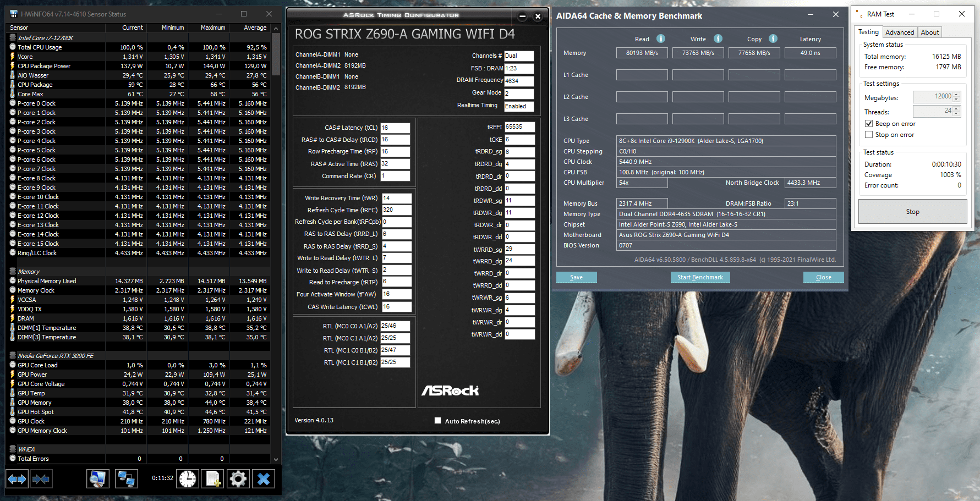980x501 pixels.
Task: Reset min/max with the clock icon
Action: pos(188,479)
